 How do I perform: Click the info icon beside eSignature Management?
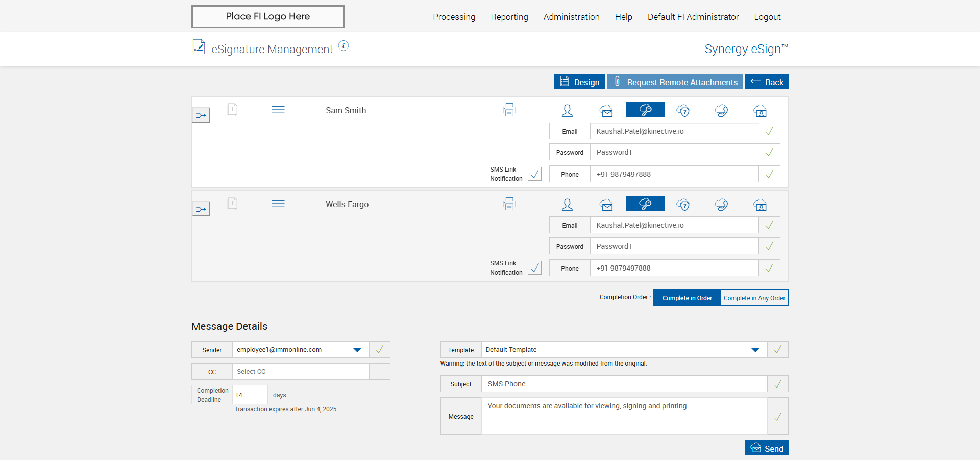(344, 46)
